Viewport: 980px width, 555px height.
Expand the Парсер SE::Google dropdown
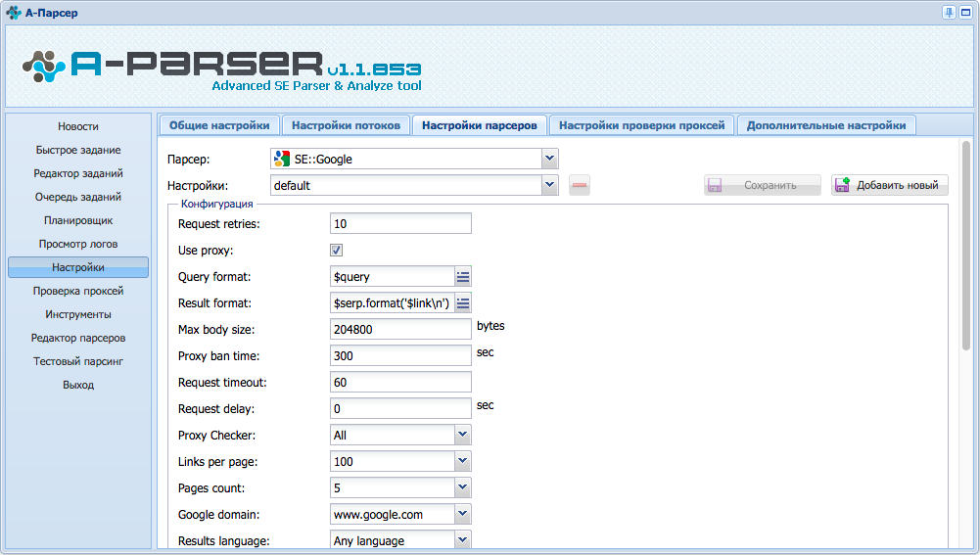click(549, 159)
